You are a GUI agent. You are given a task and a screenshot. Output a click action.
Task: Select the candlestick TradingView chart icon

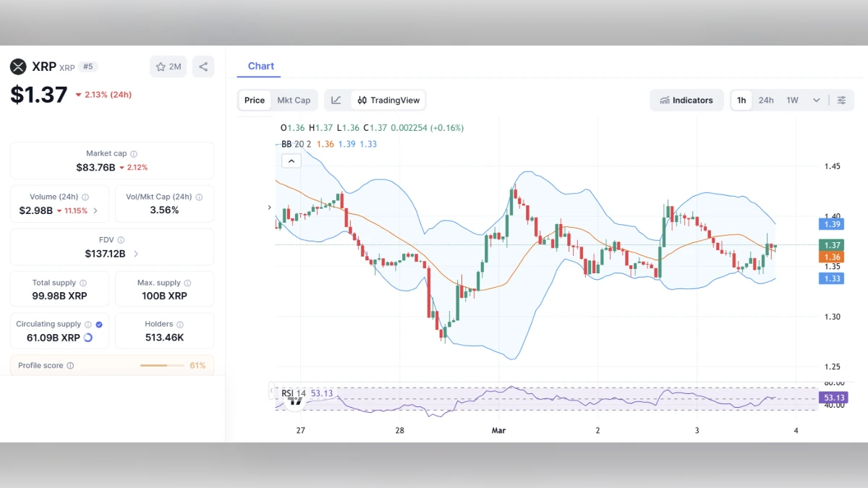tap(362, 100)
